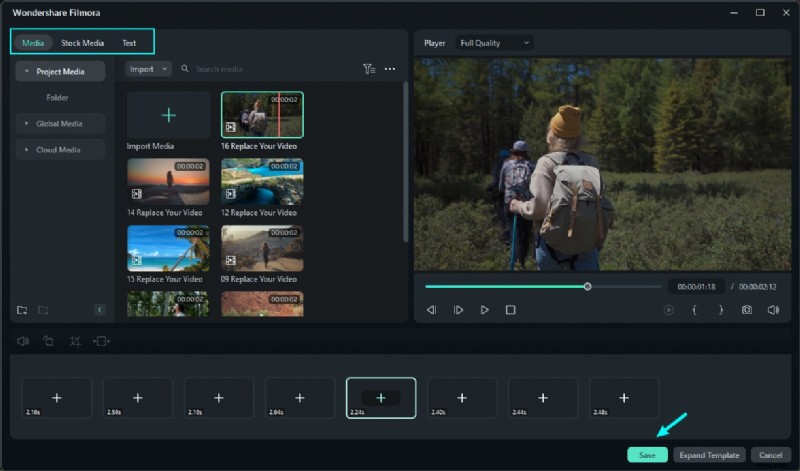
Task: Click the Save button
Action: (x=647, y=455)
